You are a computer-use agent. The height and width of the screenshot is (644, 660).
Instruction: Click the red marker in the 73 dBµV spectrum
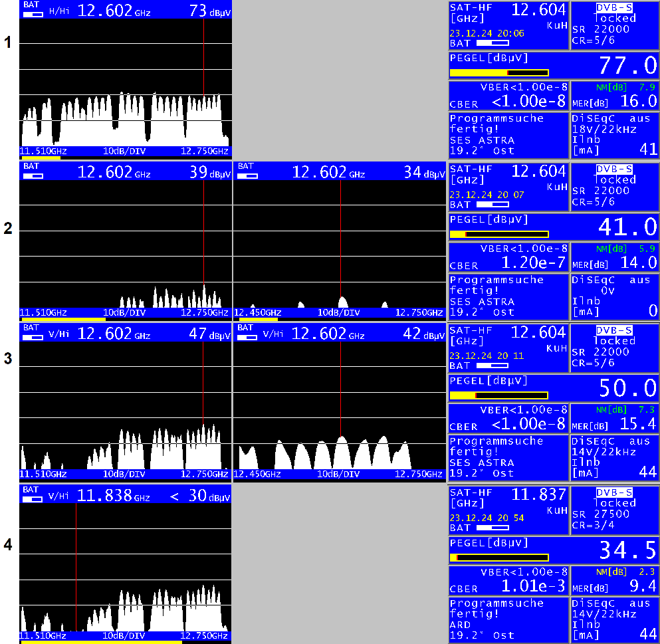click(x=204, y=60)
